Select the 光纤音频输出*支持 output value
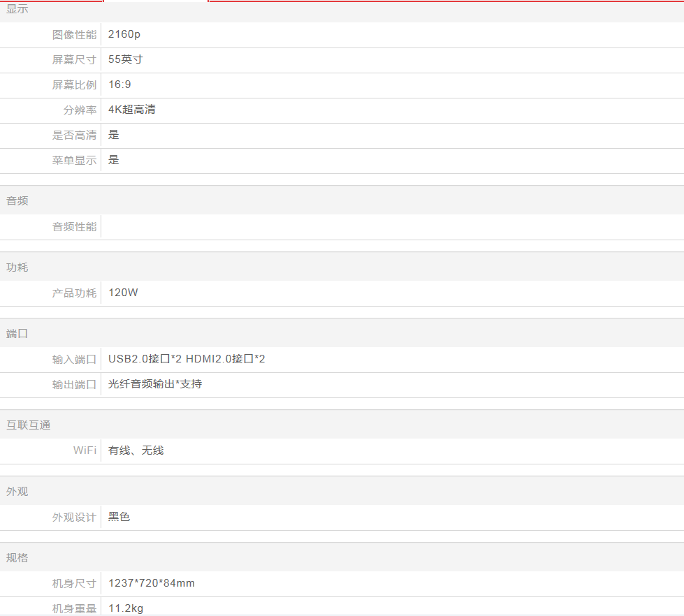This screenshot has height=616, width=684. [155, 384]
